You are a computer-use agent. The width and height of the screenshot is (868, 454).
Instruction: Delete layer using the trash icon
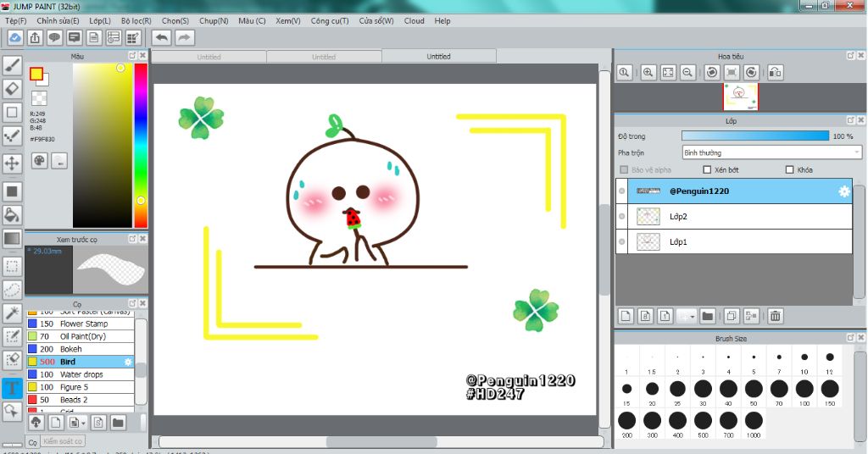point(776,316)
